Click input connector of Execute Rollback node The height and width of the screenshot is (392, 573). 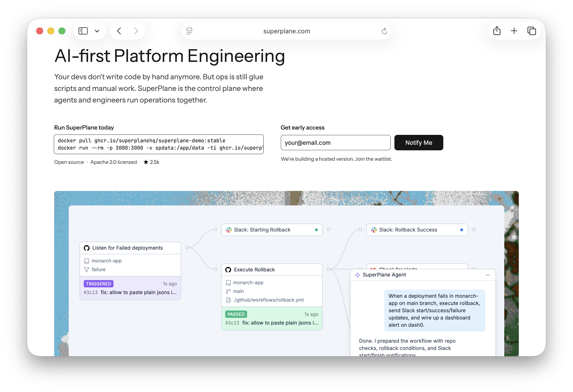pyautogui.click(x=215, y=269)
